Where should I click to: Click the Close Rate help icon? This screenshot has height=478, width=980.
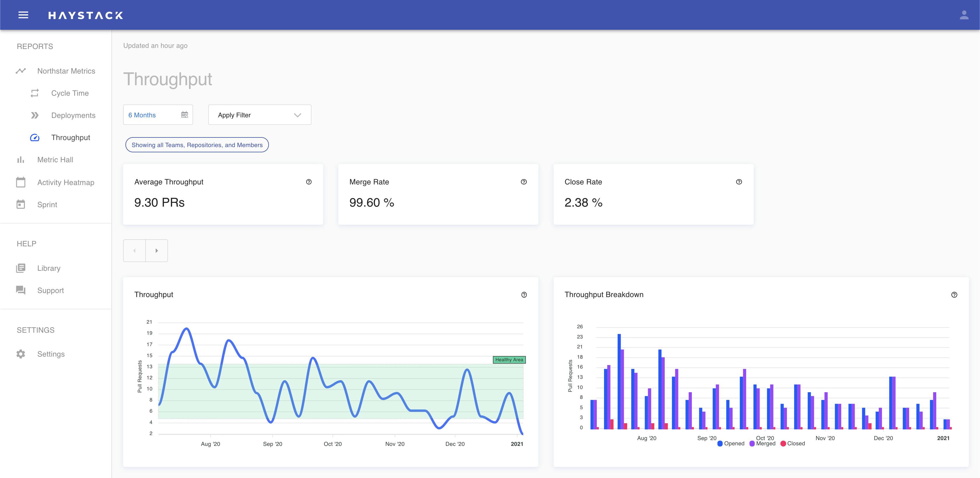pyautogui.click(x=739, y=182)
